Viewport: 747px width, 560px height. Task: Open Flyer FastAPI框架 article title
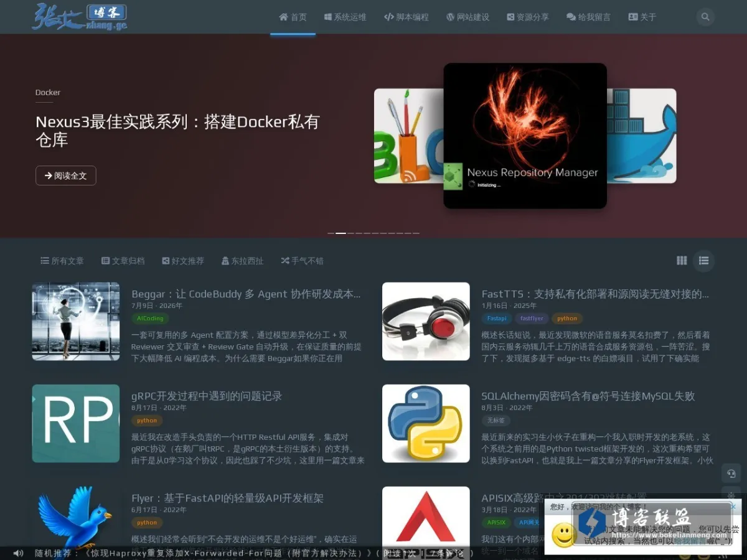click(228, 498)
